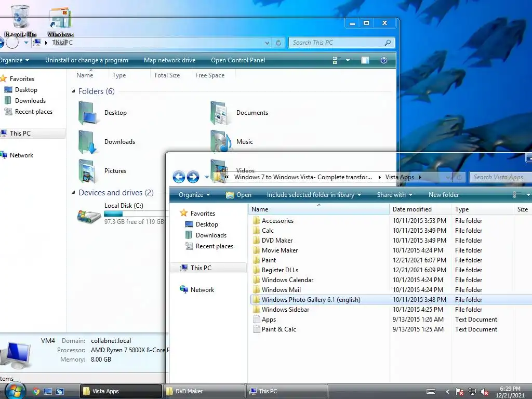Viewport: 532px width, 399px height.
Task: Switch to the This PC taskbar button
Action: tap(287, 391)
